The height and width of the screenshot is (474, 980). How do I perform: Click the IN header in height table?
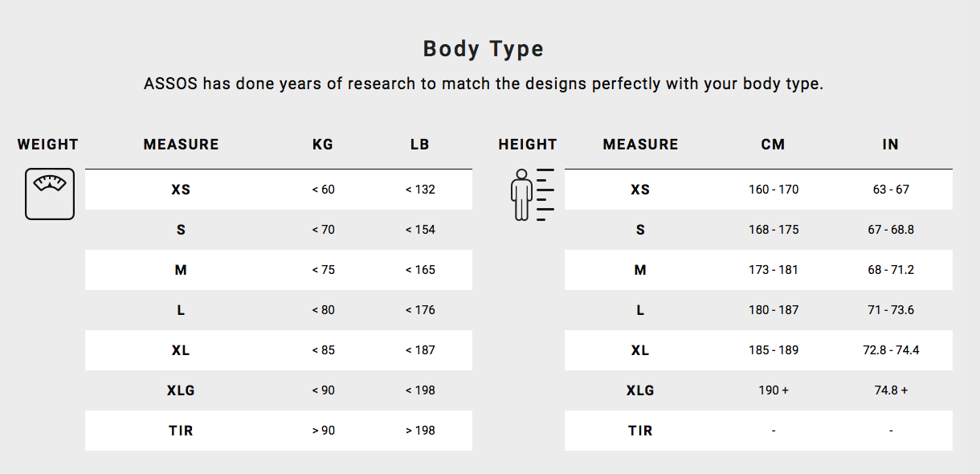click(x=890, y=145)
